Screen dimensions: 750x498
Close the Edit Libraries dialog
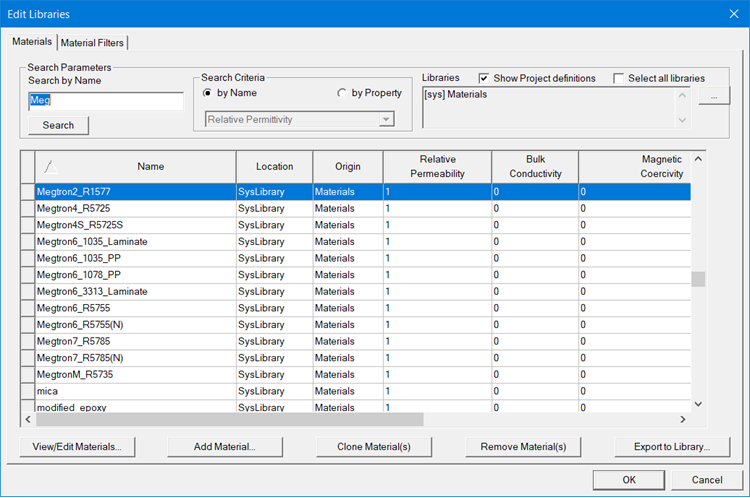(x=734, y=14)
